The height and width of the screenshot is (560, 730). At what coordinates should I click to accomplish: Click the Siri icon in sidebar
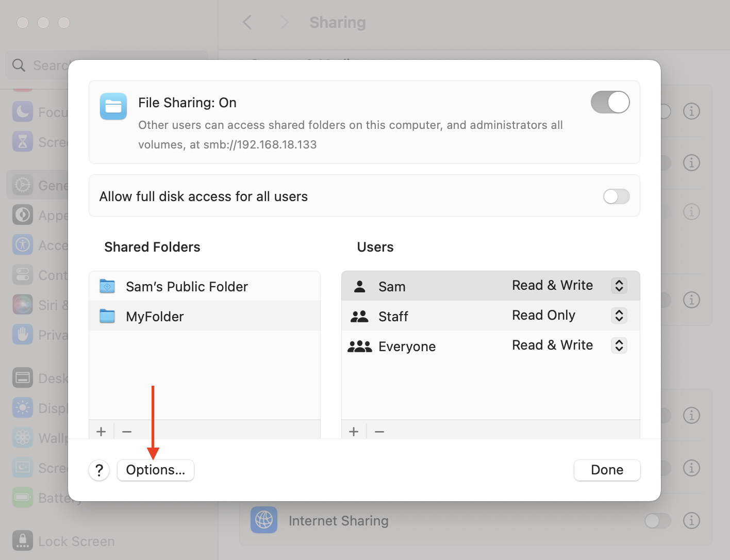click(23, 305)
